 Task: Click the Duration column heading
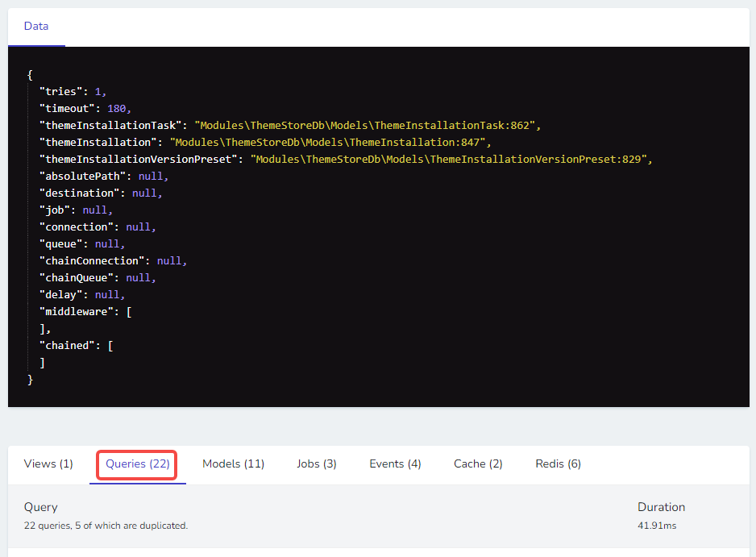coord(661,508)
